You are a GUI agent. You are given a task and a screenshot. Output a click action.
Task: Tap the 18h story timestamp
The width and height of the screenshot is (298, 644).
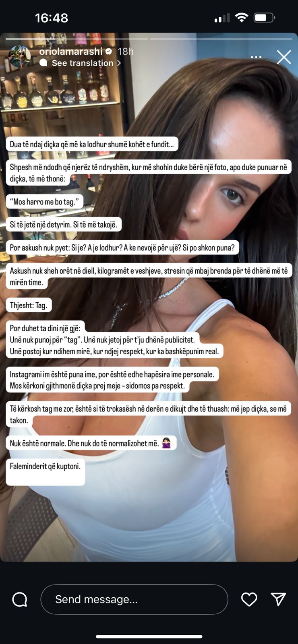click(x=126, y=52)
